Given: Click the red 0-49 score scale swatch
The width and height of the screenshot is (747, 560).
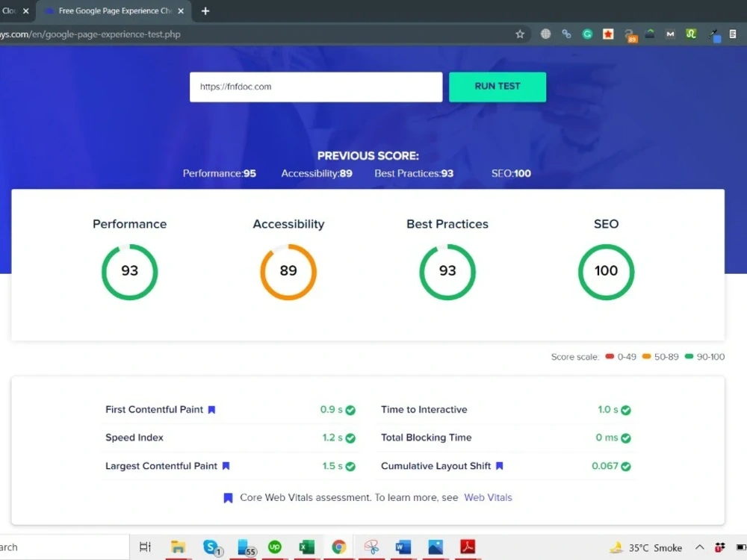Looking at the screenshot, I should (x=610, y=356).
